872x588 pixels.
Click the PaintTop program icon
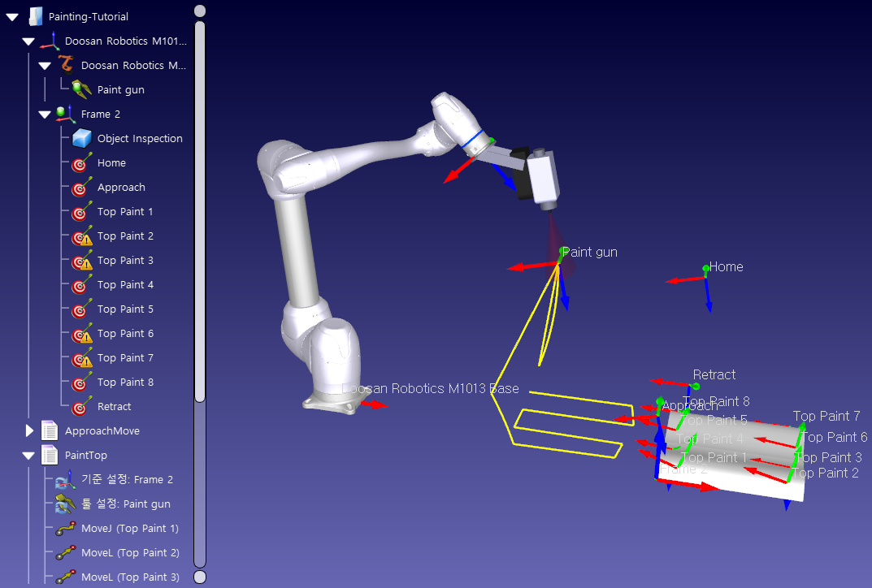point(50,455)
